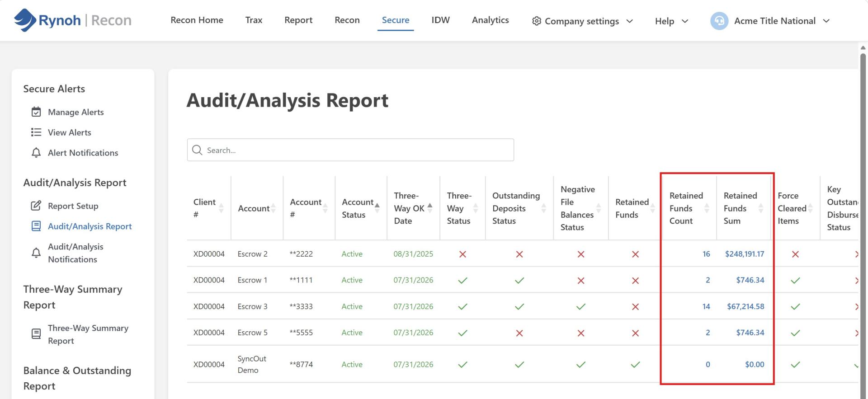Expand the Company settings dropdown
This screenshot has height=399, width=868.
629,21
